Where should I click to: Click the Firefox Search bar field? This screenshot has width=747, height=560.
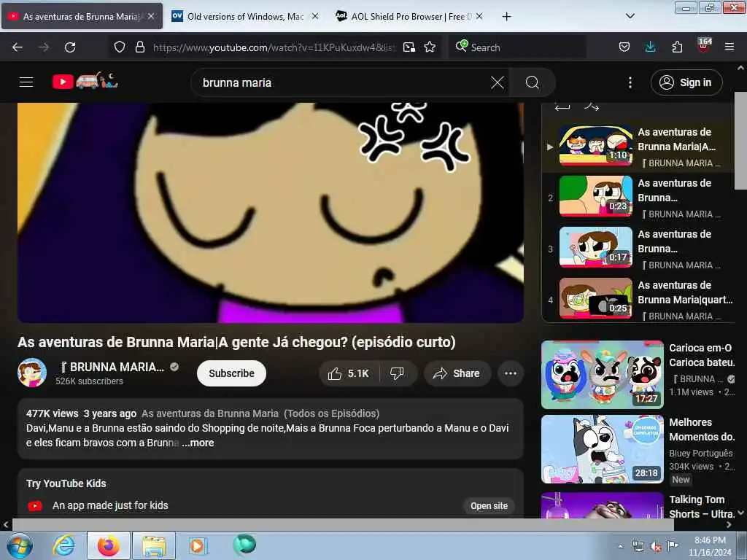coord(517,47)
